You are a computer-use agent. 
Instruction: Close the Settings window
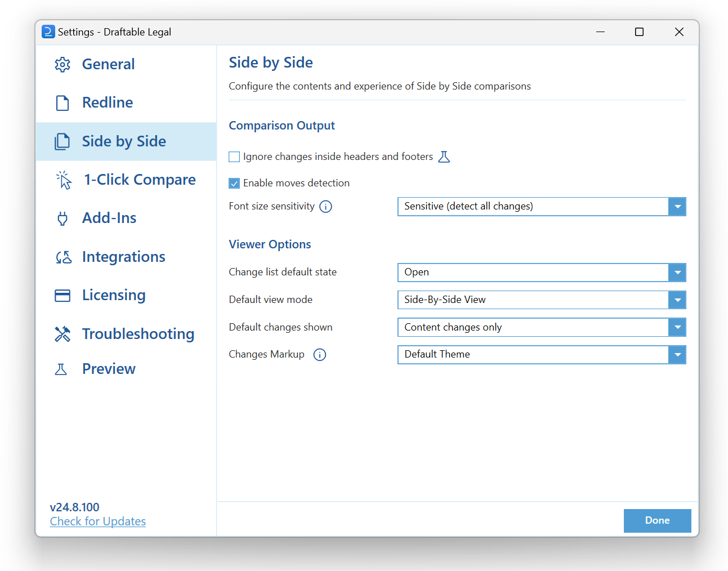coord(679,32)
